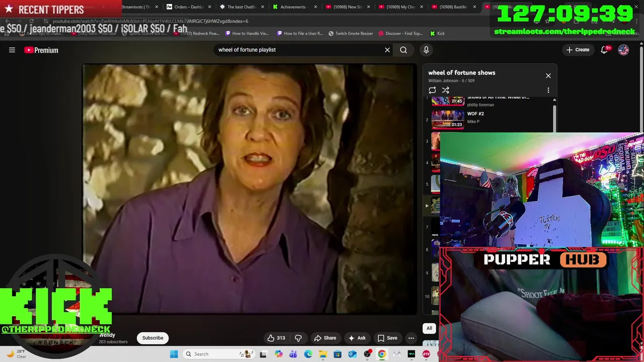Like the video with 313 likes

(276, 338)
